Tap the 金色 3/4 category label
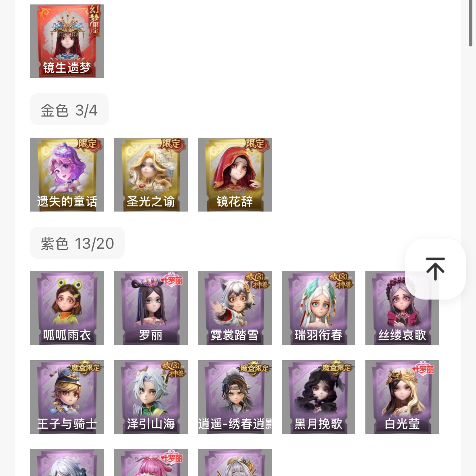476x476 pixels. 69,109
